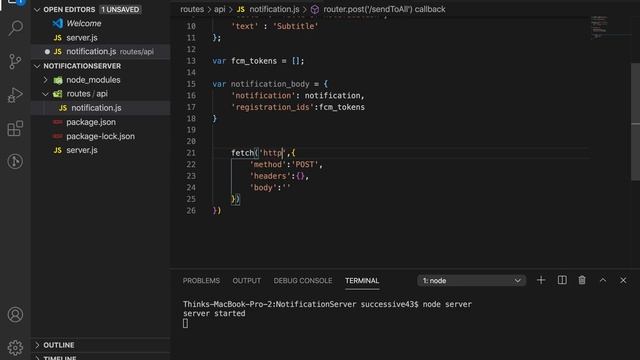
Task: Open package.json in explorer
Action: pyautogui.click(x=91, y=122)
